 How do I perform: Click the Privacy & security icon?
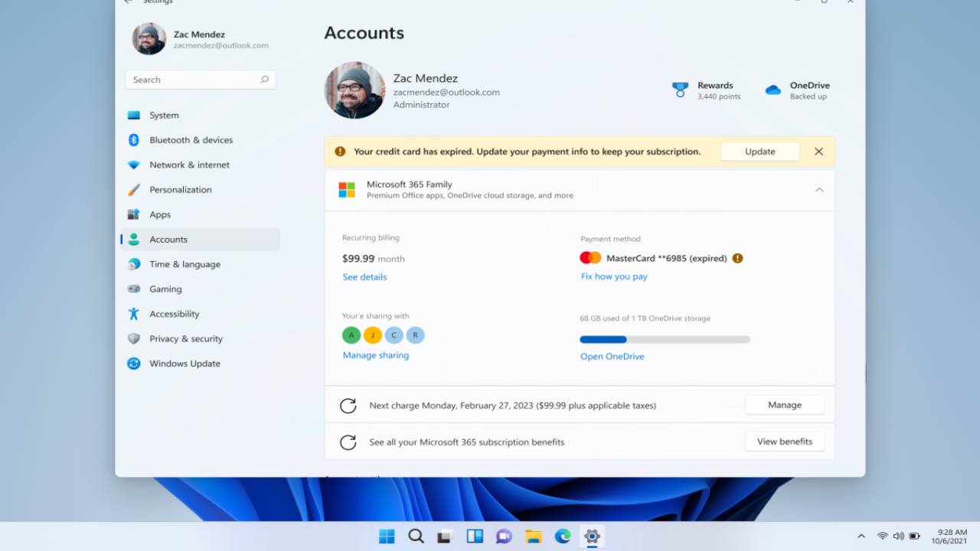point(133,338)
